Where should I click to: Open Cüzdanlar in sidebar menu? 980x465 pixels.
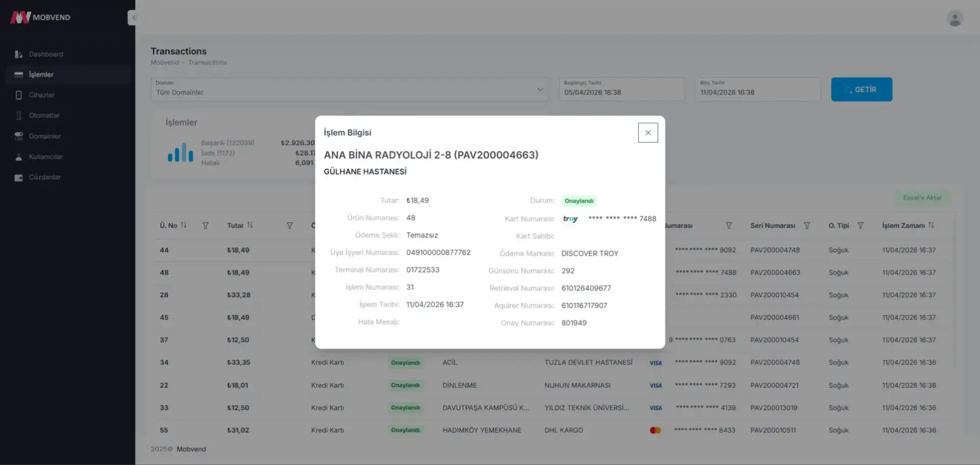click(x=44, y=177)
